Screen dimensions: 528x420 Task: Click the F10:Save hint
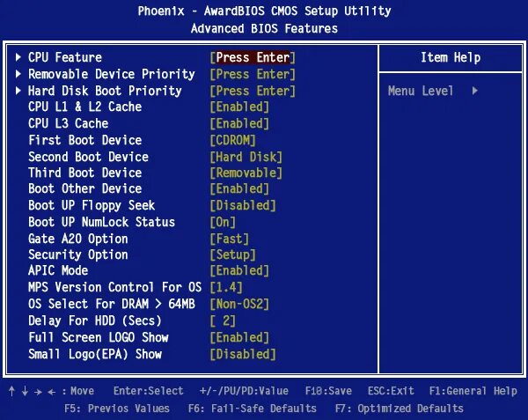(328, 391)
